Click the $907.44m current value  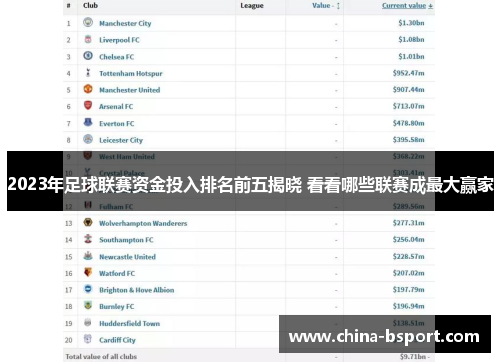[x=408, y=90]
